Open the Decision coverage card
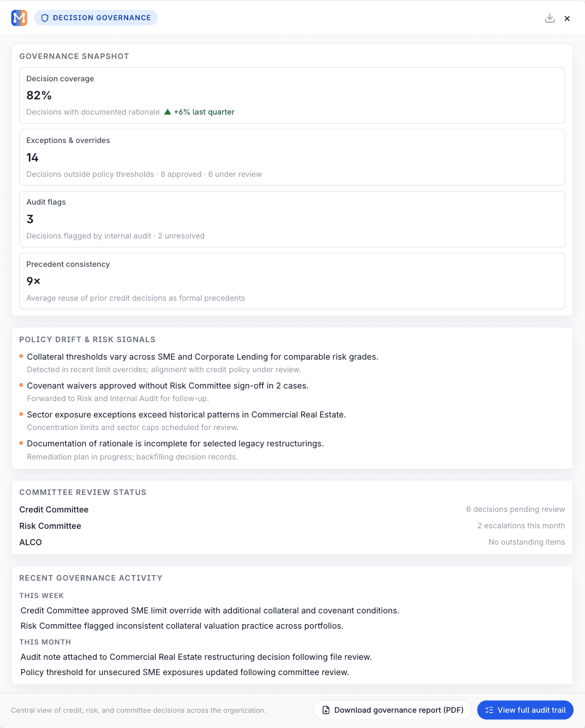 coord(292,96)
